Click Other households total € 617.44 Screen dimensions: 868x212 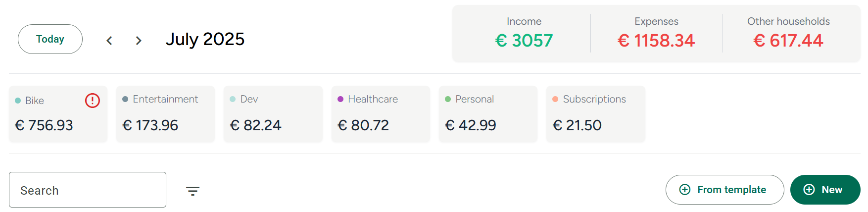point(788,40)
